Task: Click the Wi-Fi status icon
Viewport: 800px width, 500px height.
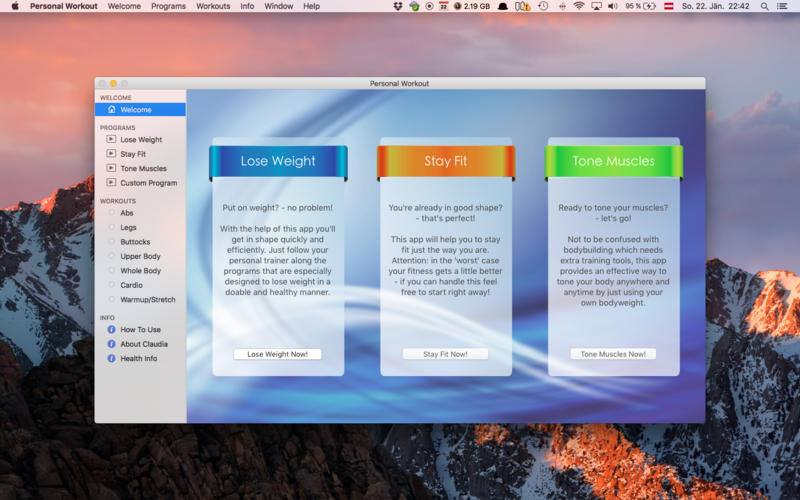Action: (x=579, y=6)
